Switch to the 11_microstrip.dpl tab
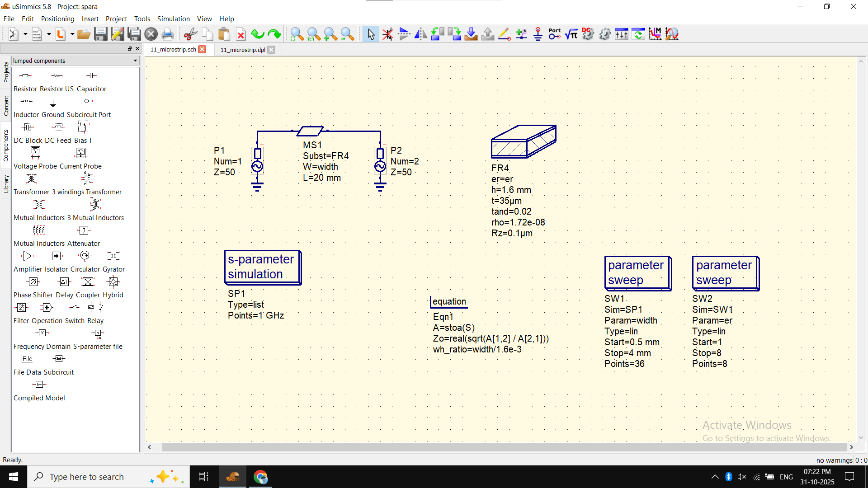This screenshot has width=868, height=488. coord(243,50)
